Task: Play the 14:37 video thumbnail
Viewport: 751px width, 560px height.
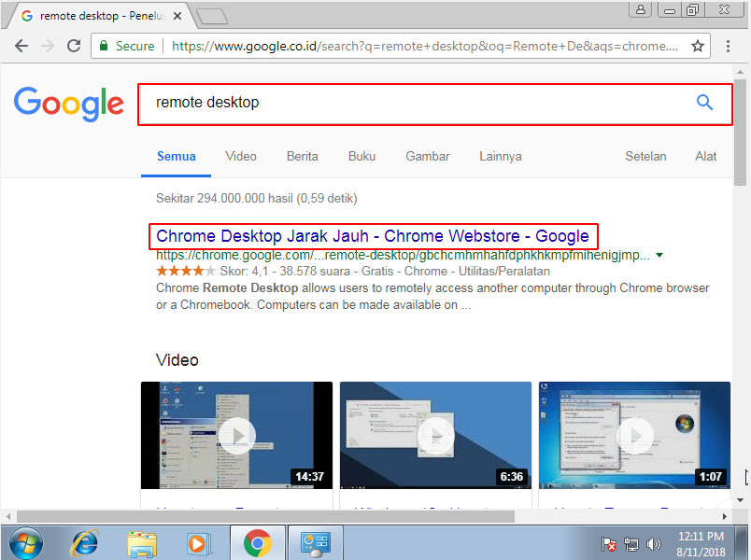Action: 236,435
